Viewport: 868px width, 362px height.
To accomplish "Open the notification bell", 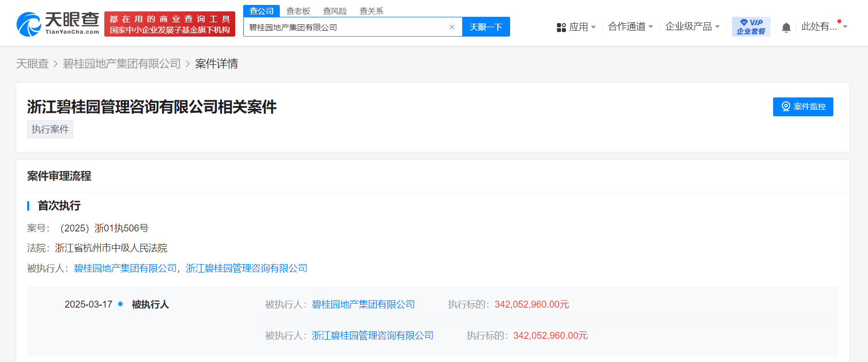I will 786,27.
